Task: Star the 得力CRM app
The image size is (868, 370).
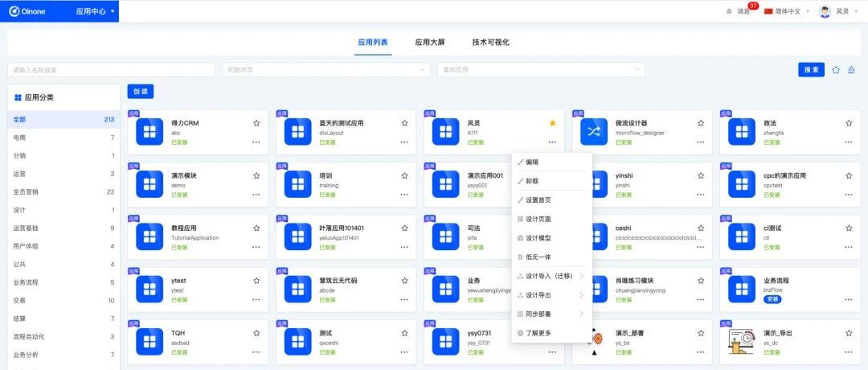Action: (256, 123)
